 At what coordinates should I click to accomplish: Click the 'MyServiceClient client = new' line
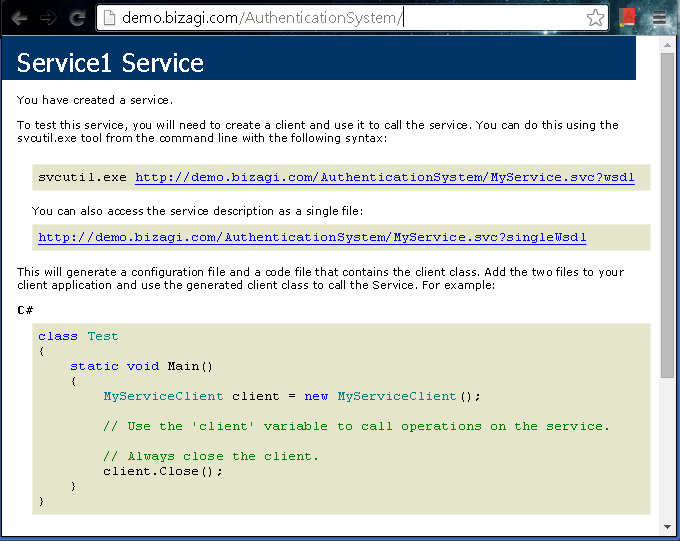tap(292, 396)
